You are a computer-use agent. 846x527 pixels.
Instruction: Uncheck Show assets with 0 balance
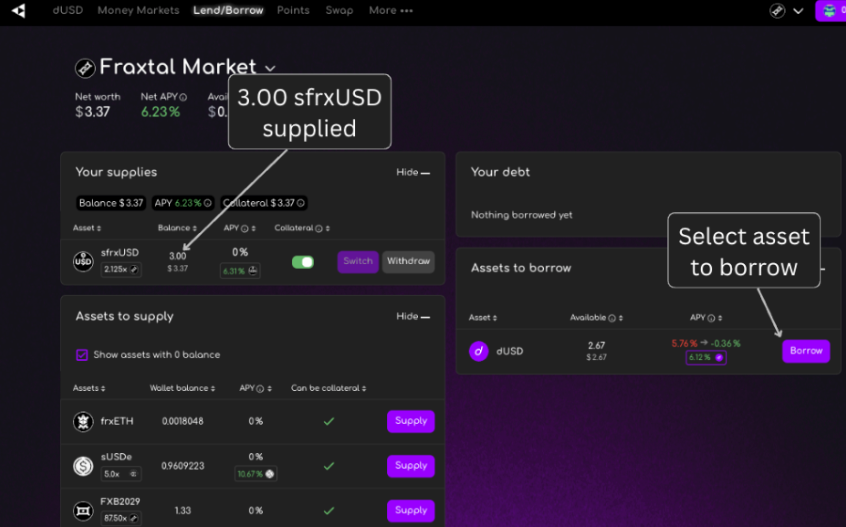pyautogui.click(x=82, y=355)
